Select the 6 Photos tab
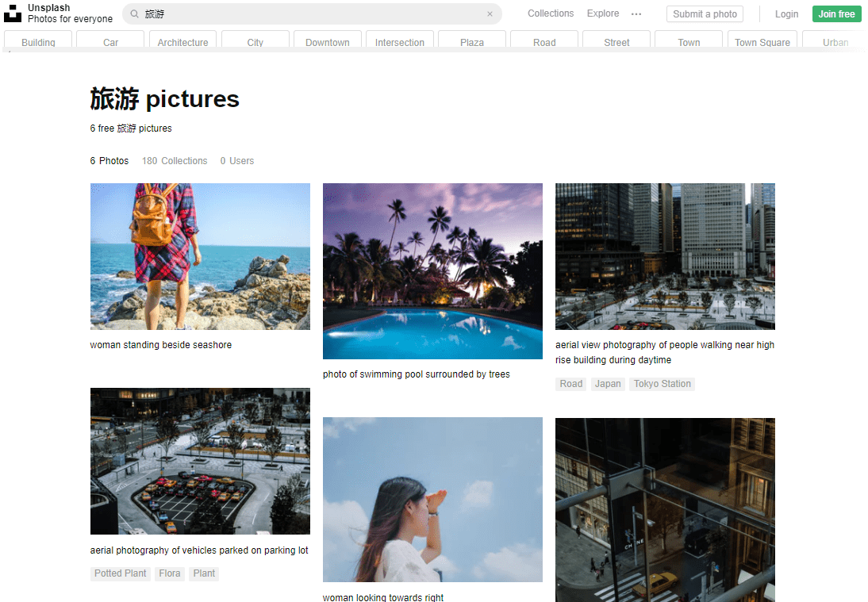The width and height of the screenshot is (868, 602). point(109,161)
